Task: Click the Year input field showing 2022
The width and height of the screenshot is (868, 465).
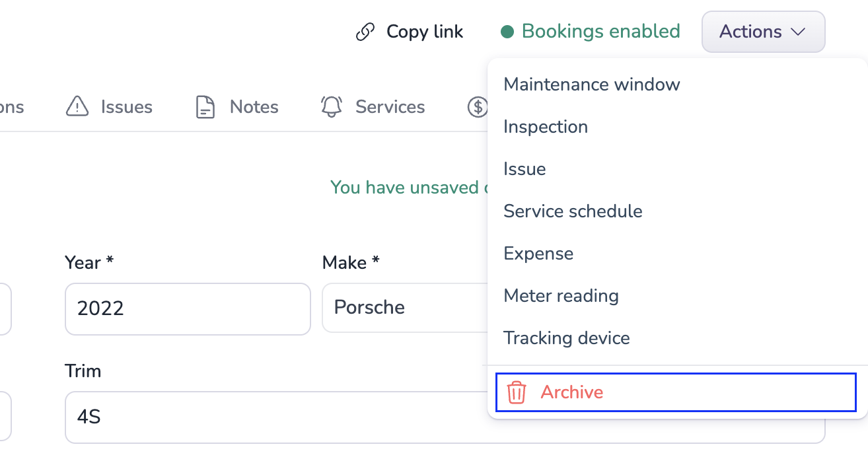Action: click(x=188, y=308)
